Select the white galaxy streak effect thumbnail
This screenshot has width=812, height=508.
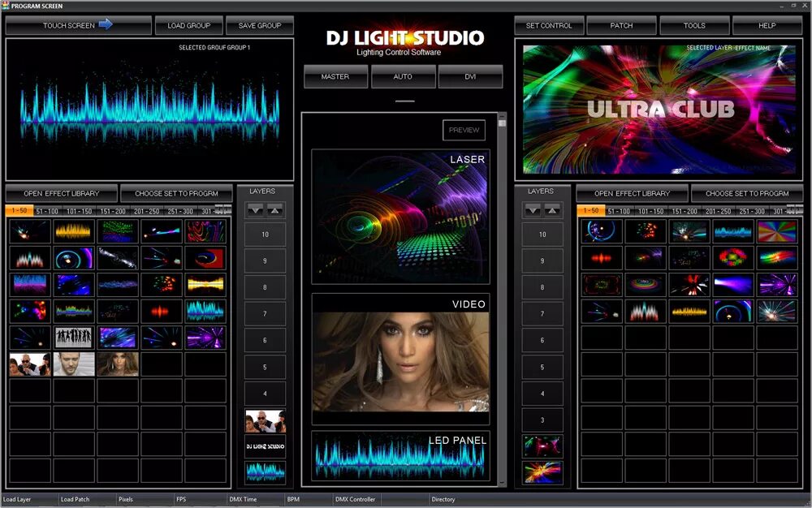118,257
